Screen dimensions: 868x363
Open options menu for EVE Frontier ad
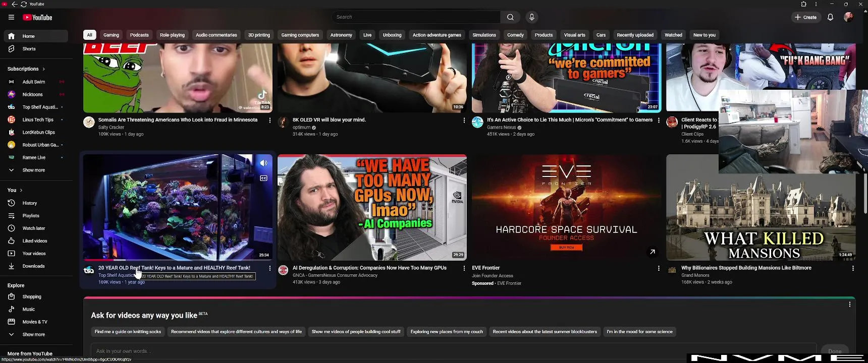click(x=659, y=269)
